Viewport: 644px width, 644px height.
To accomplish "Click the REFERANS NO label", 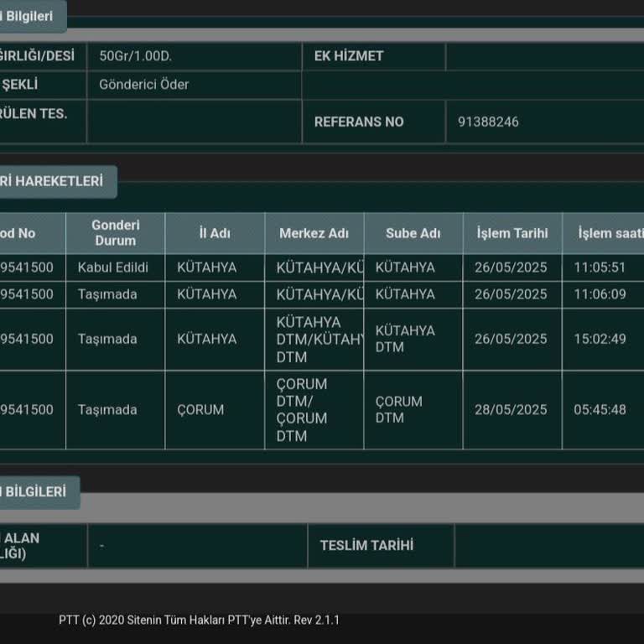I will click(x=359, y=122).
